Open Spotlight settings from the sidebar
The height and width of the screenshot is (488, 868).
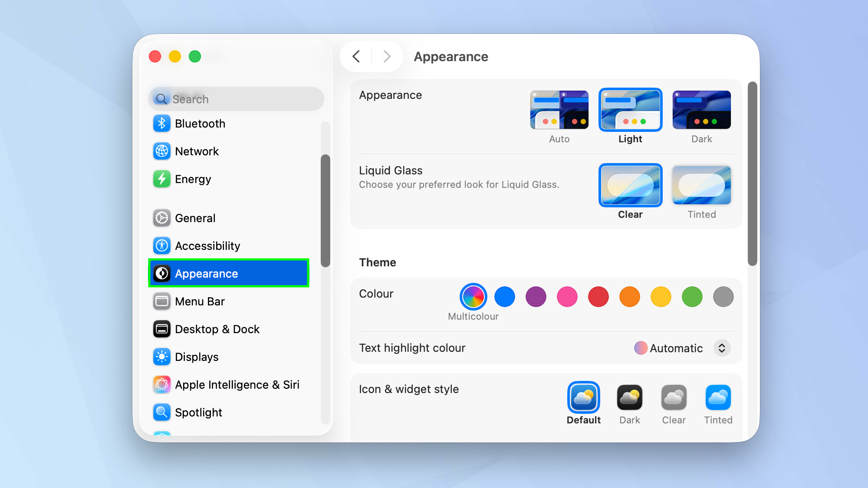(198, 412)
